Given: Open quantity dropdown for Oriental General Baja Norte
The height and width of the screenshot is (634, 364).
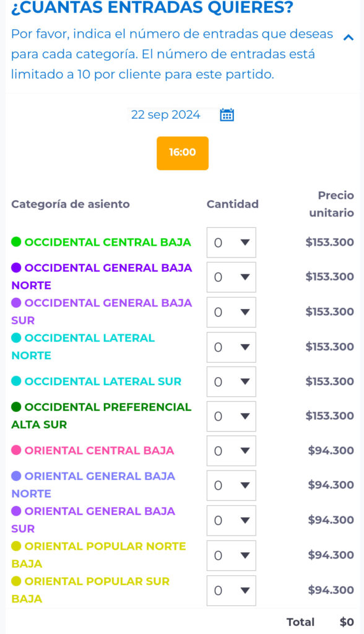Looking at the screenshot, I should click(232, 485).
